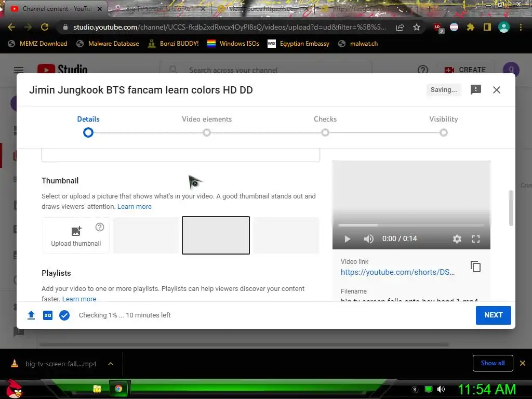532x399 pixels.
Task: Reload the page with refresh icon
Action: point(45,27)
